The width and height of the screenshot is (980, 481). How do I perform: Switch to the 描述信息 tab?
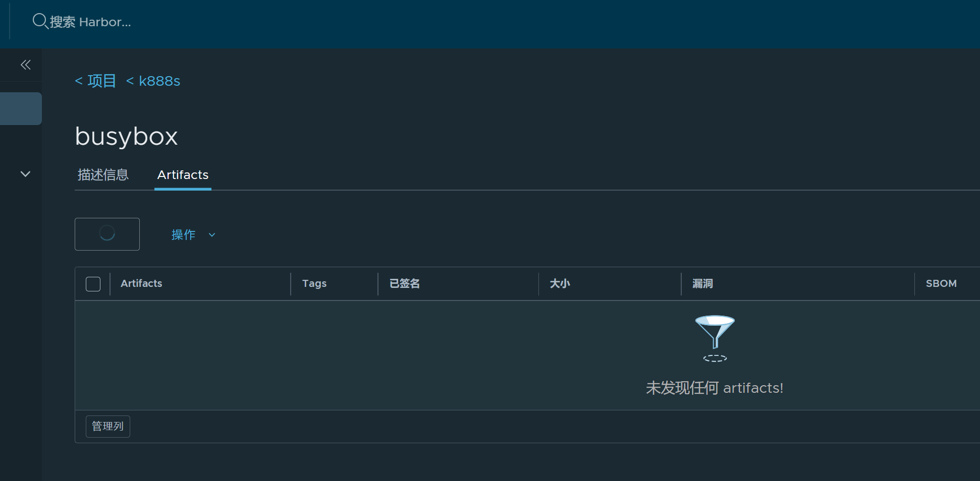tap(103, 175)
